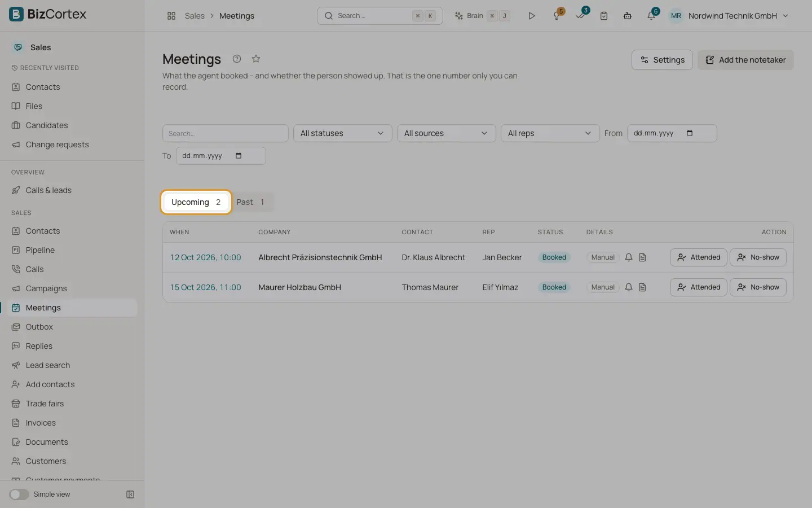Viewport: 812px width, 508px height.
Task: Open the robot agent icon in the top bar
Action: coord(628,16)
